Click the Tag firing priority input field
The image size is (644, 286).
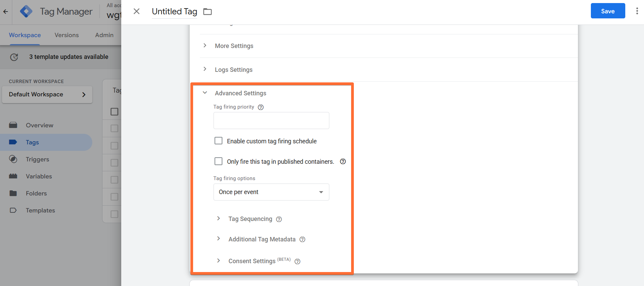click(x=271, y=121)
